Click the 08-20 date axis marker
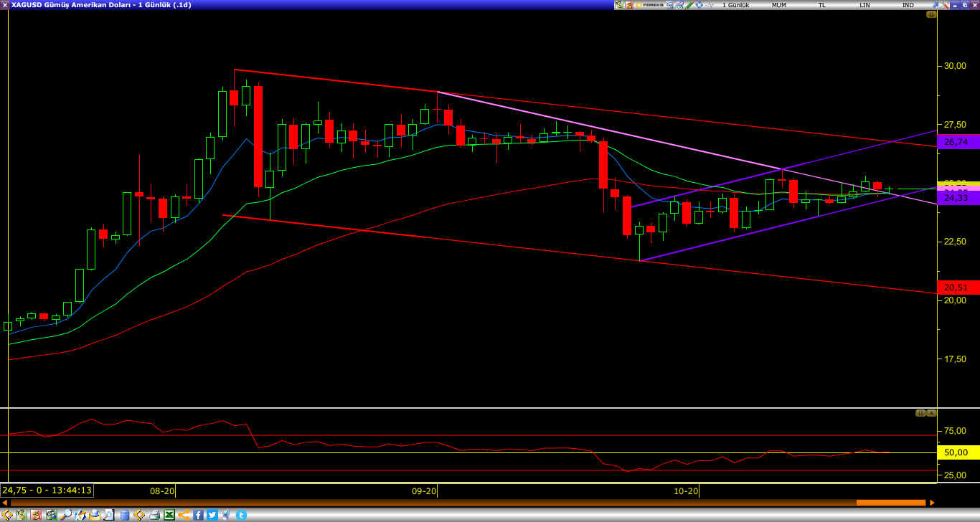Image resolution: width=980 pixels, height=522 pixels. [x=162, y=491]
